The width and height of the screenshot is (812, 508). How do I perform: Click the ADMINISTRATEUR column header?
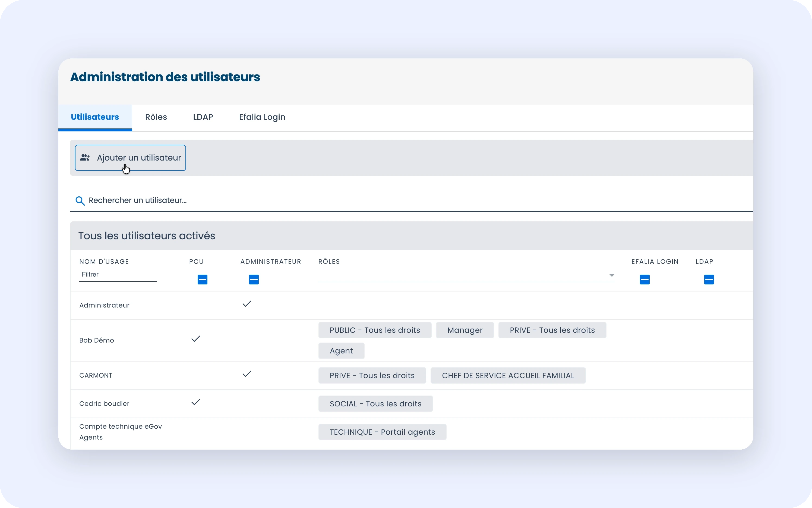pyautogui.click(x=271, y=262)
